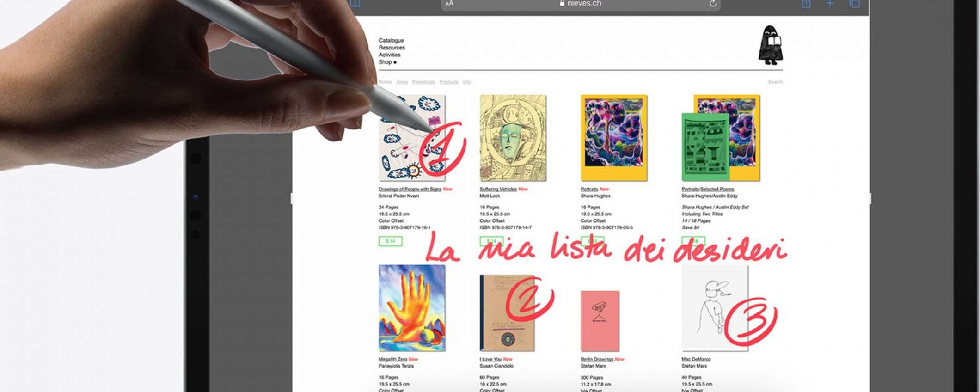
Task: Open the Suffering Vehicles title link
Action: pos(498,189)
